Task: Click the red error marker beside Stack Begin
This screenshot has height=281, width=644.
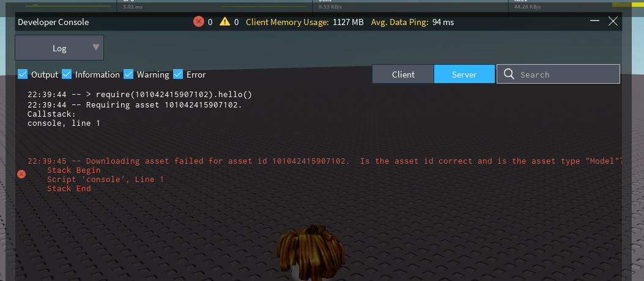Action: coord(21,174)
